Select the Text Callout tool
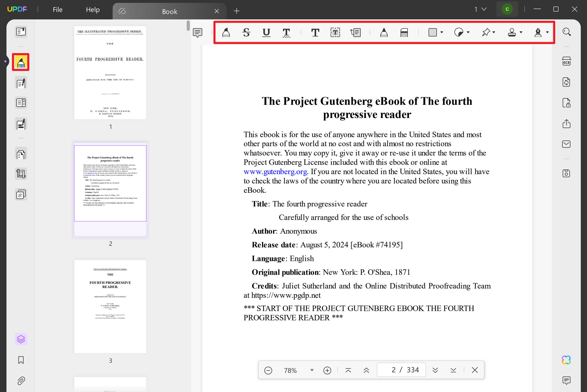The image size is (587, 392). click(x=356, y=32)
